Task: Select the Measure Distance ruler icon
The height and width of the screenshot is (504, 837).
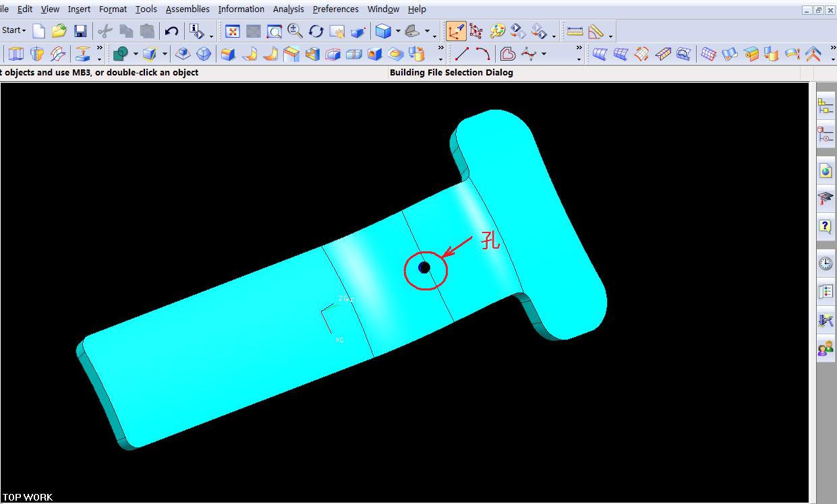Action: tap(575, 31)
